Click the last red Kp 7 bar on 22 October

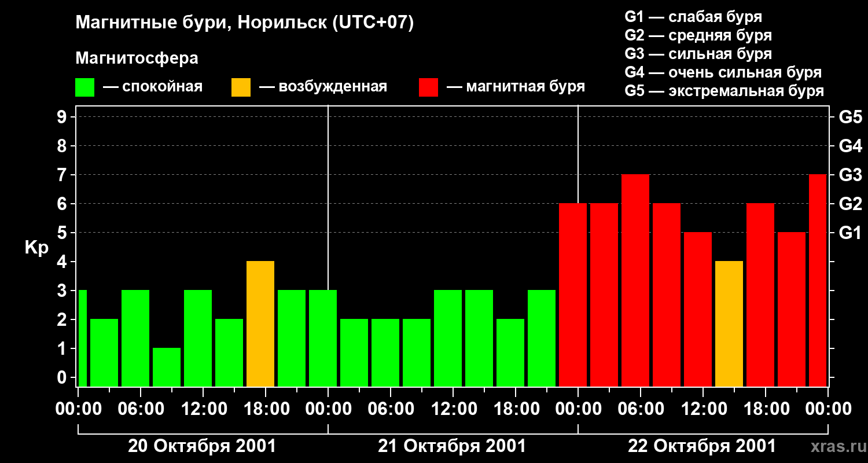coord(818,280)
